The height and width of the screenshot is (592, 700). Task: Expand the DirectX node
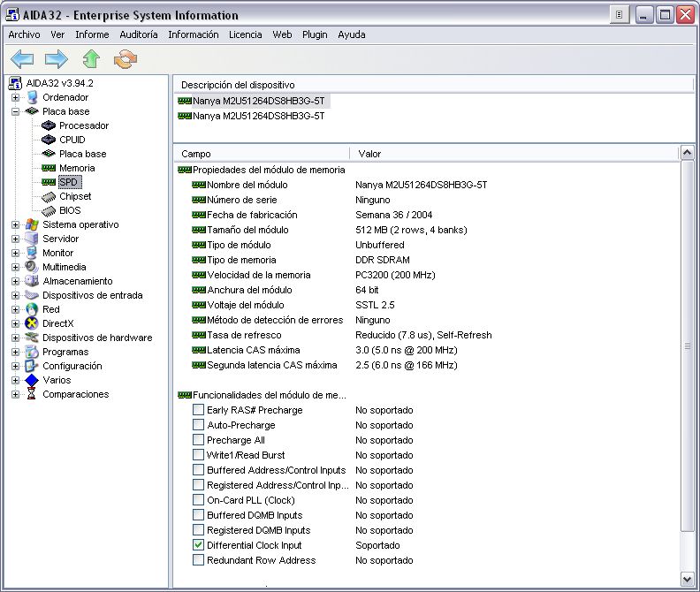click(x=16, y=323)
